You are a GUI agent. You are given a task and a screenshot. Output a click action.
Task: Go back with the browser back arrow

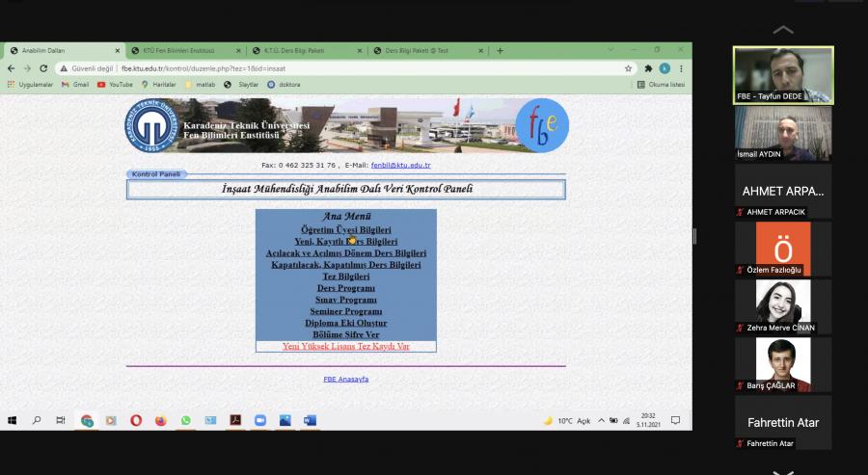(11, 68)
